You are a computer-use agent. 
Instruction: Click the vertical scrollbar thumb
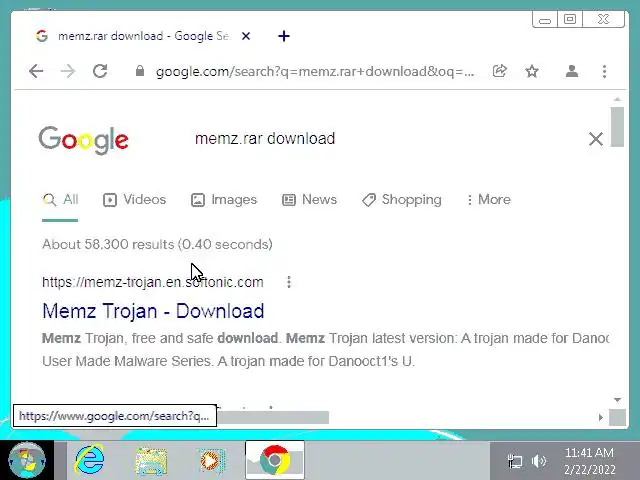pyautogui.click(x=617, y=127)
